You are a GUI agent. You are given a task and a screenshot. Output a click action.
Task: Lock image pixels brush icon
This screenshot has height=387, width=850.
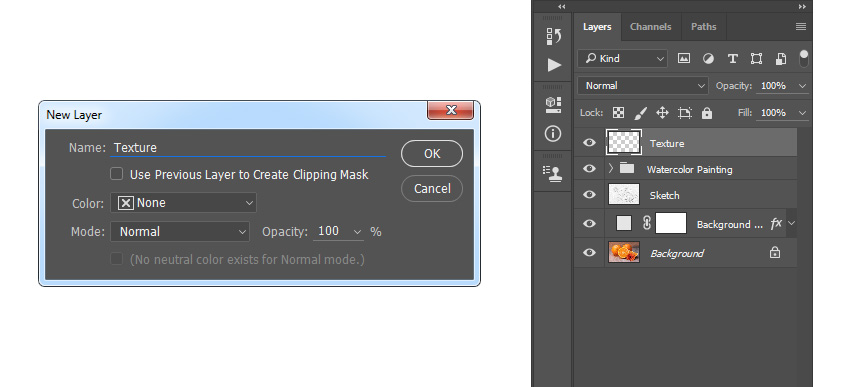[640, 113]
